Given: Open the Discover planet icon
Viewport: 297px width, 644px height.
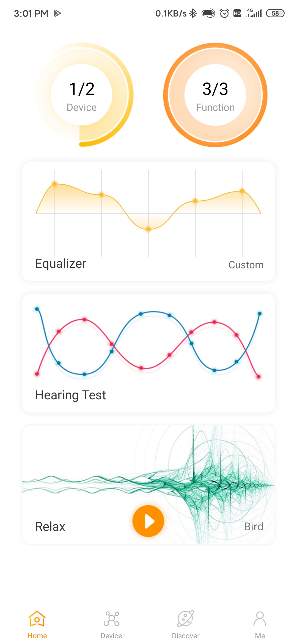Looking at the screenshot, I should 186,618.
